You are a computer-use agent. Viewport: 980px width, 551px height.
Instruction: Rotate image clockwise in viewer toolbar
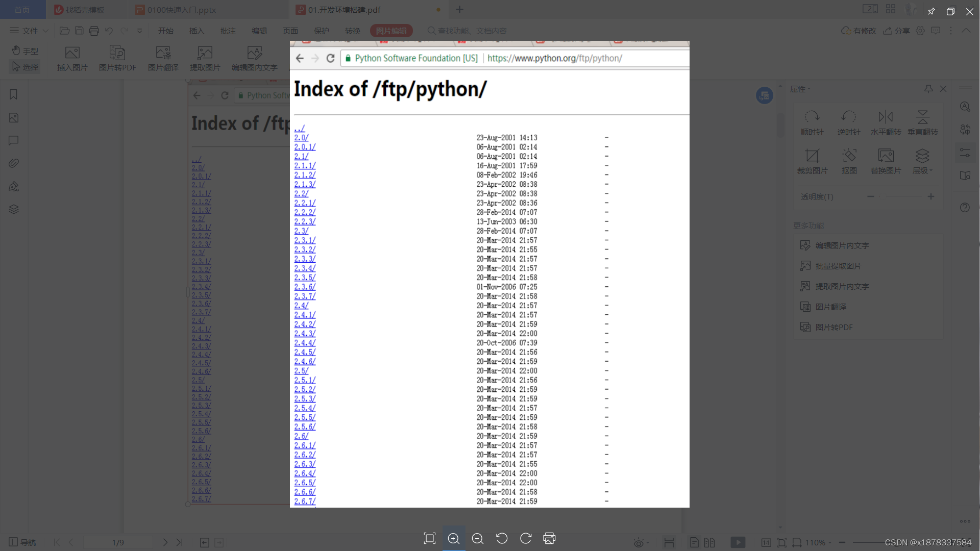pyautogui.click(x=526, y=539)
